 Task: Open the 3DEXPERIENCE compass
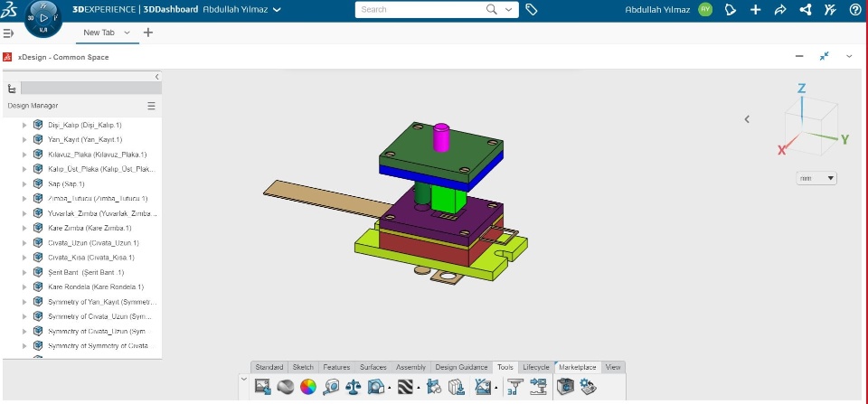pyautogui.click(x=43, y=18)
